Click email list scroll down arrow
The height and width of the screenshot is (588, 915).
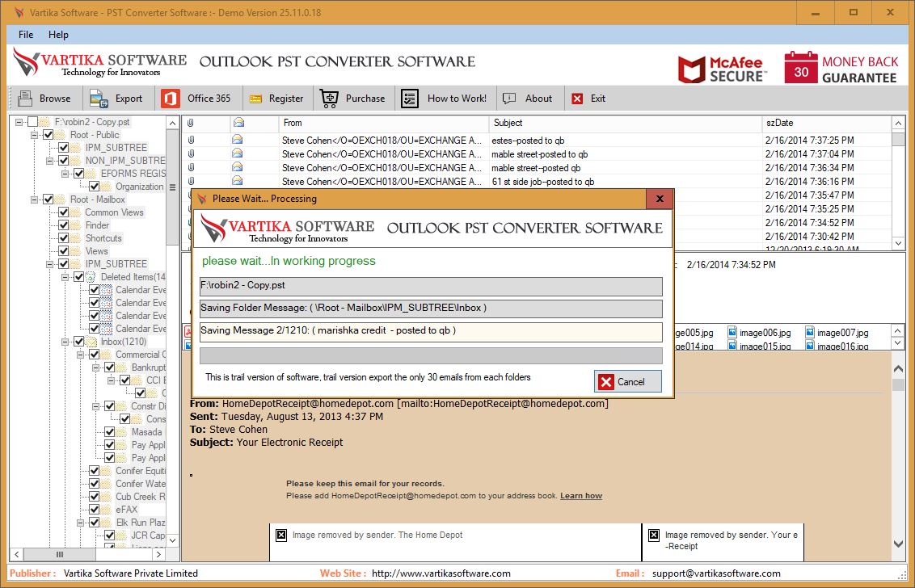[898, 243]
